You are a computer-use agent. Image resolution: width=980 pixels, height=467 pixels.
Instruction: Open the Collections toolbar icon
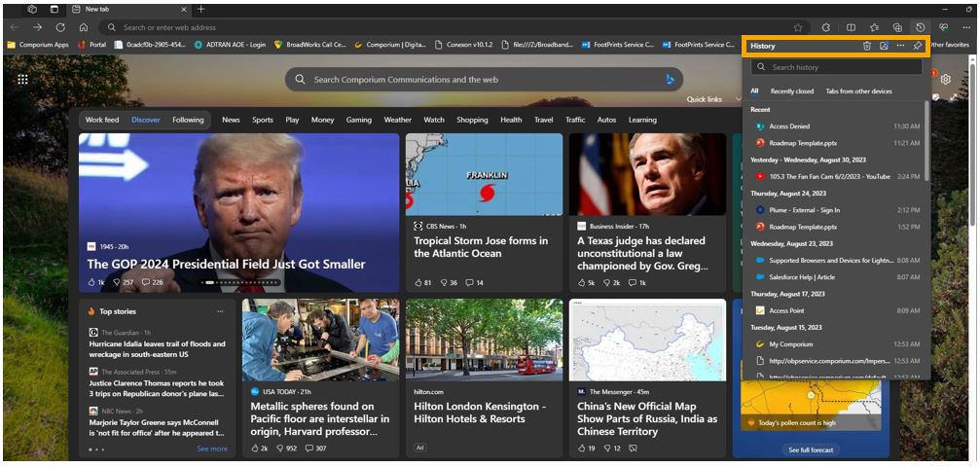pyautogui.click(x=897, y=27)
